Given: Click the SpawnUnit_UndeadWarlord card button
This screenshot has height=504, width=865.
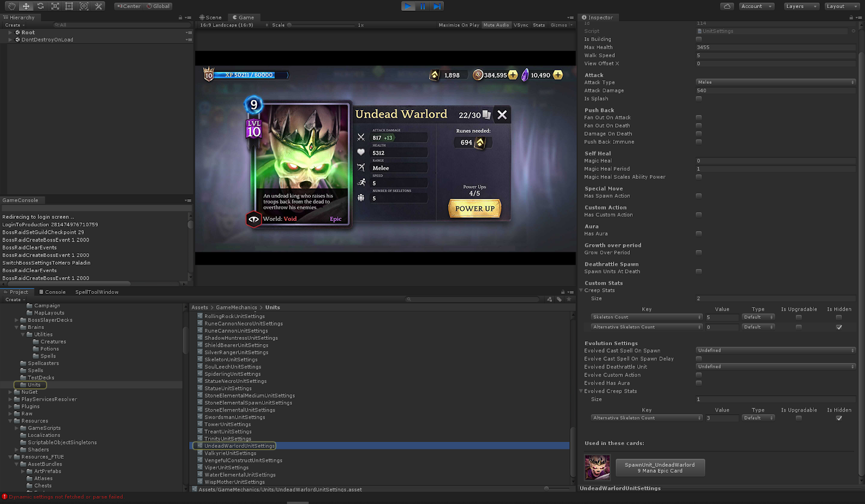Looking at the screenshot, I should [660, 468].
